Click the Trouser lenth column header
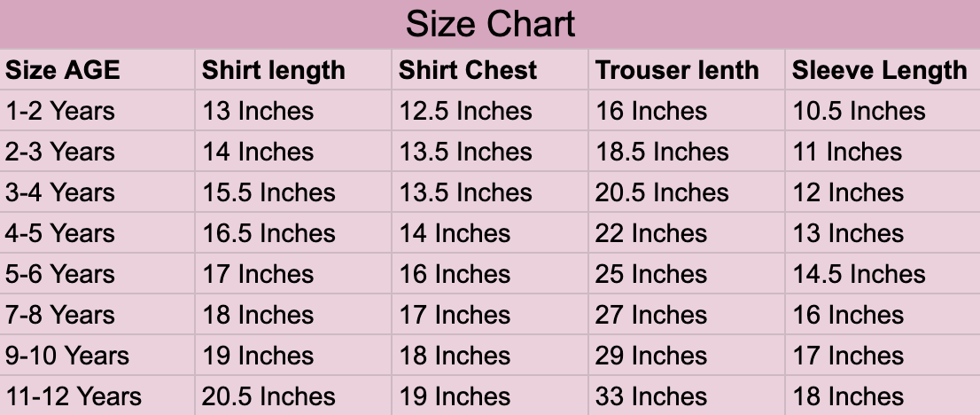980x415 pixels. click(677, 71)
